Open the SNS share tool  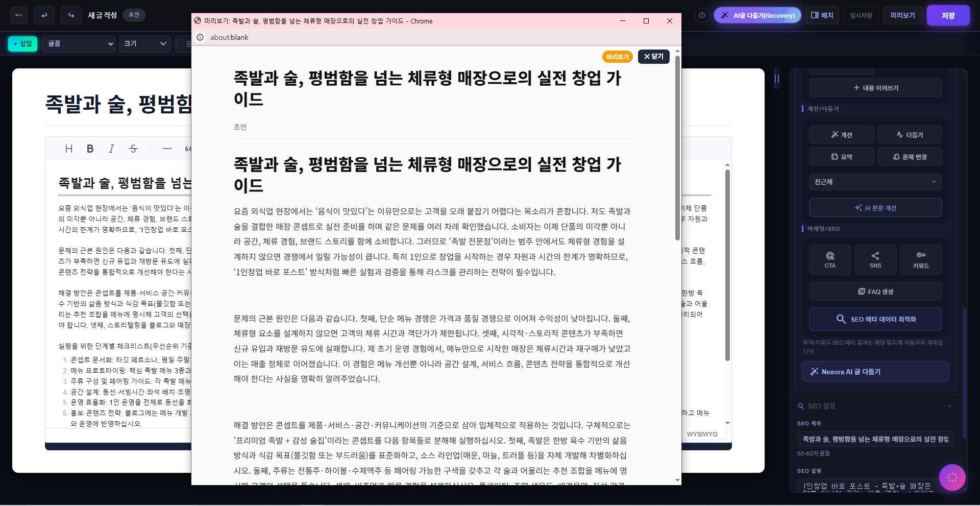point(875,260)
